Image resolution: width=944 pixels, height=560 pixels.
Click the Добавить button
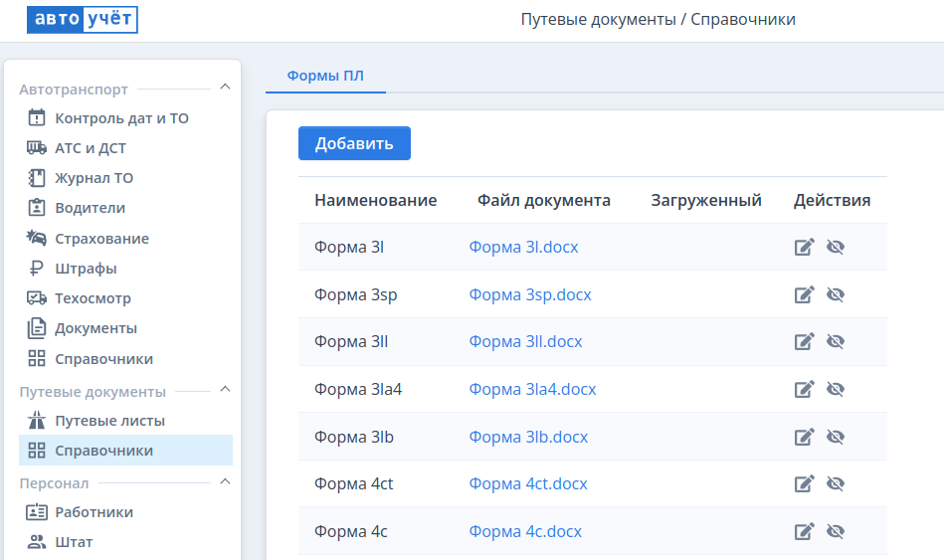click(354, 143)
